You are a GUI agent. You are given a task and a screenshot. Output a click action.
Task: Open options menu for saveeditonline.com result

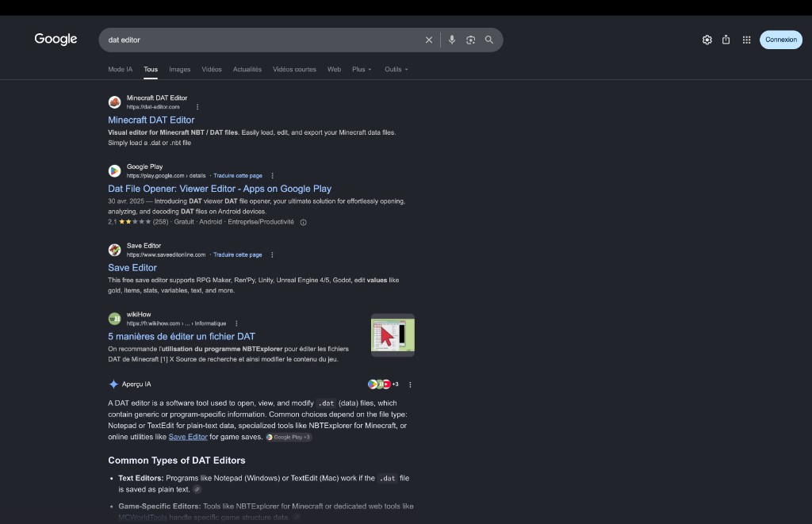(272, 254)
